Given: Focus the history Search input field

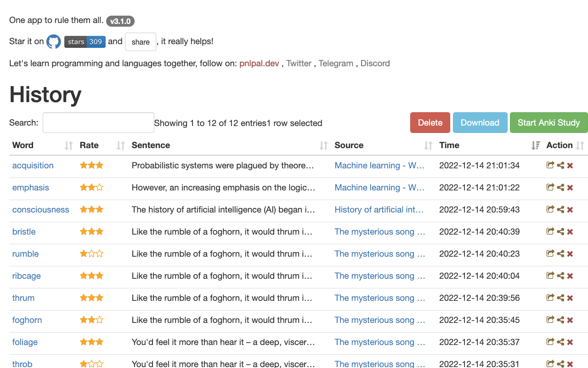Looking at the screenshot, I should point(98,123).
